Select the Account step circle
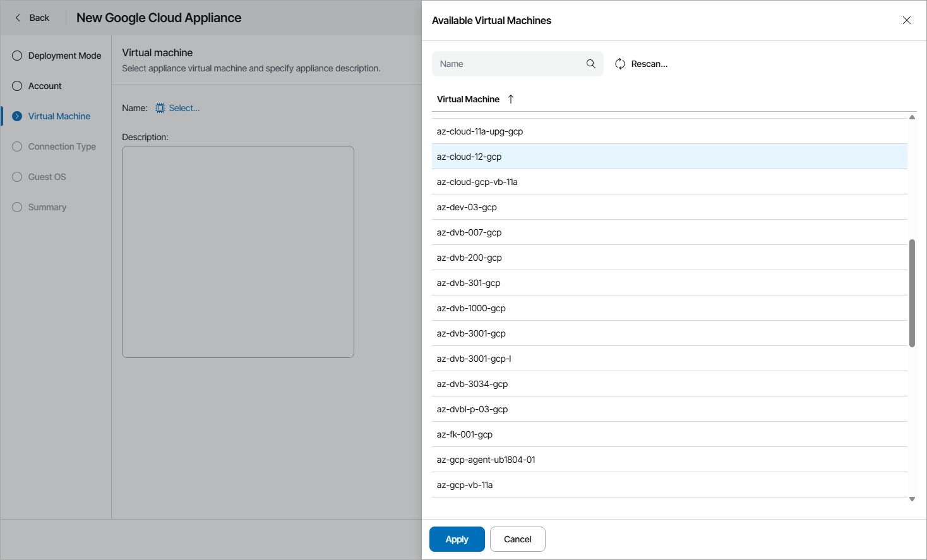Screen dimensions: 927x560 tap(16, 85)
